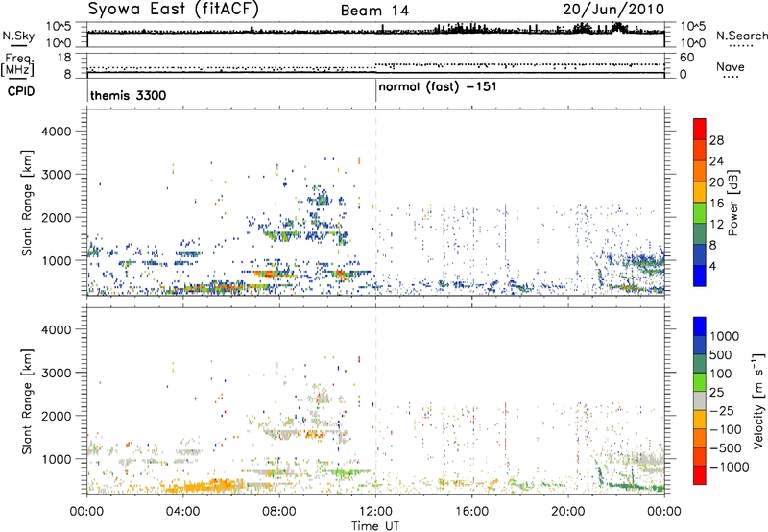768x532 pixels.
Task: Click the velocity colorbar value "-25"
Action: [x=722, y=411]
